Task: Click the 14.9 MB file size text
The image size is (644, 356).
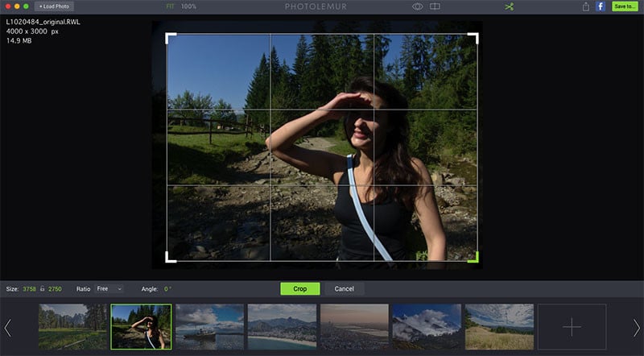Action: 19,41
